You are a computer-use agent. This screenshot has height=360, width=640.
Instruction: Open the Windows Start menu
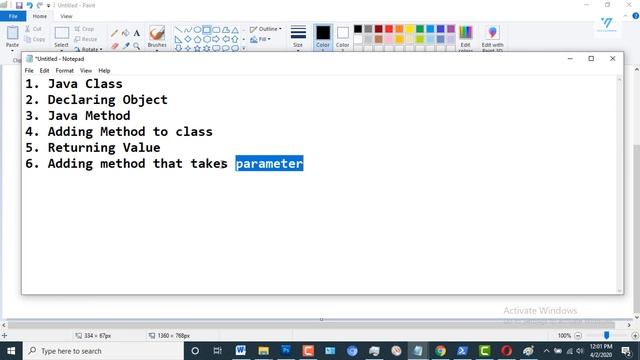(x=11, y=351)
